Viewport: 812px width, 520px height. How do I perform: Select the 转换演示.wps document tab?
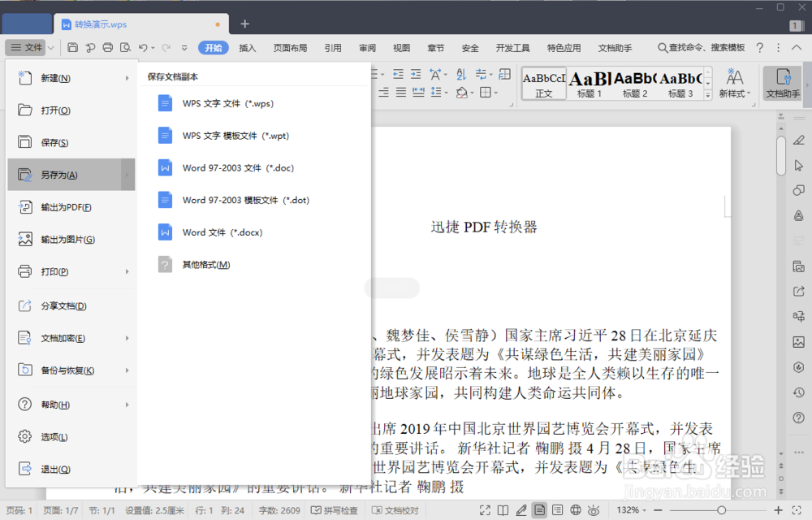coord(140,24)
